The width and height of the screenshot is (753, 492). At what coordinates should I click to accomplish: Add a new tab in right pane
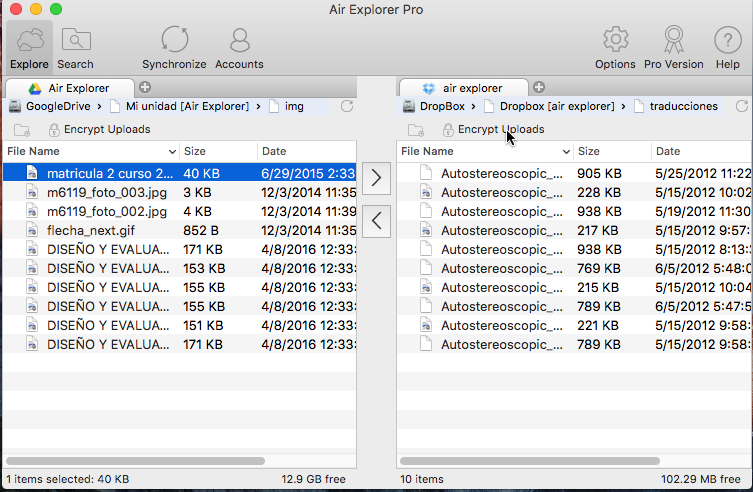point(540,88)
